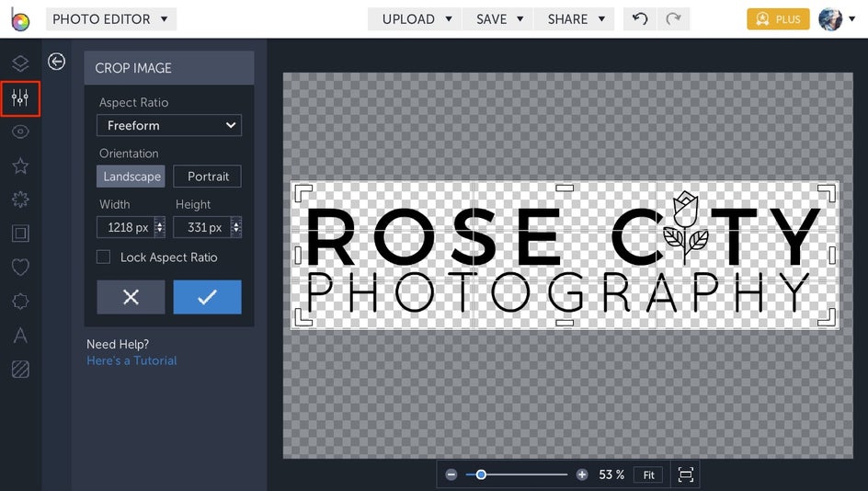Open the Overlays heart icon
The image size is (868, 491).
point(20,268)
